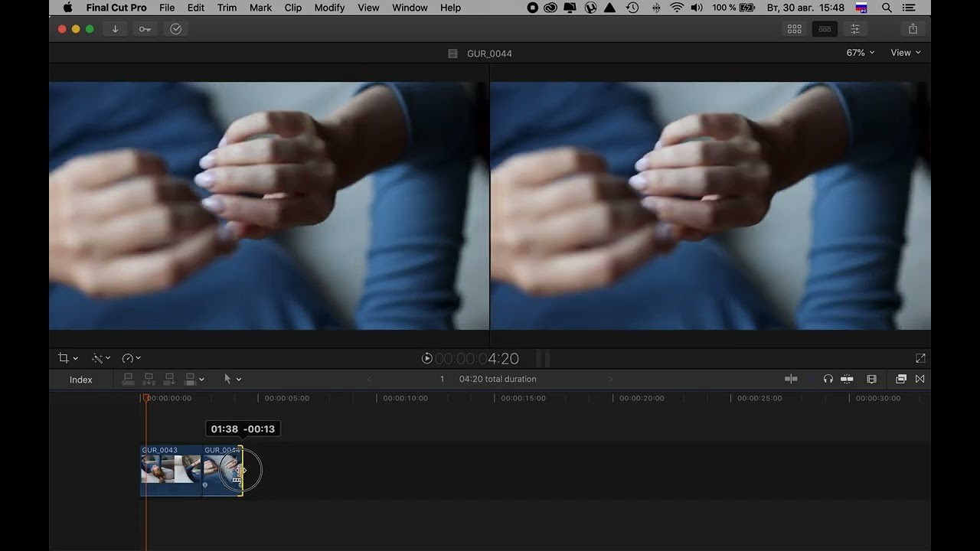The height and width of the screenshot is (551, 980).
Task: Click the Index button
Action: coord(80,380)
